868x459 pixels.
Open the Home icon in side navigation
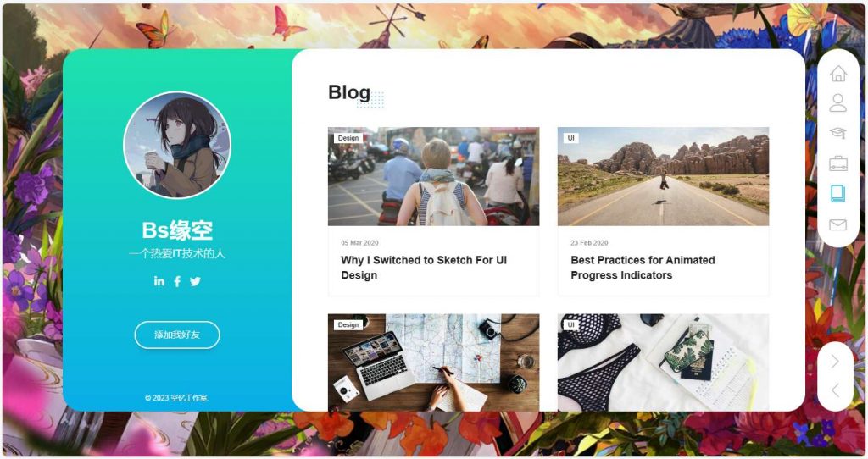click(838, 74)
